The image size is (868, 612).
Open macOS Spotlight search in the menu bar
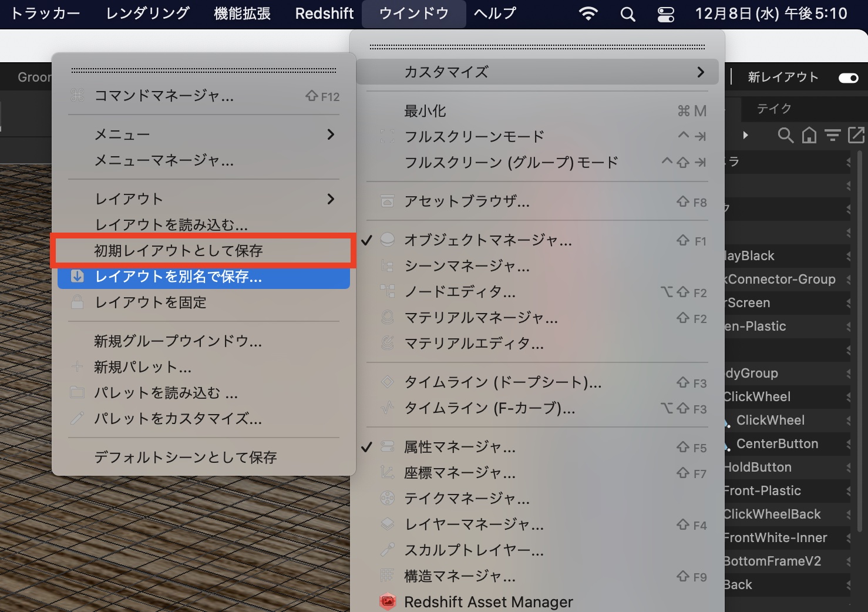click(628, 14)
